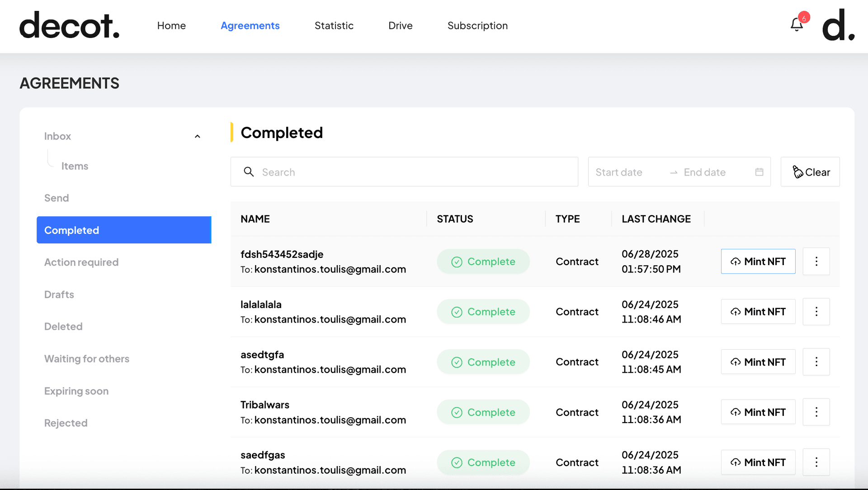
Task: Open the three-dot menu for lalalalala
Action: coord(816,312)
